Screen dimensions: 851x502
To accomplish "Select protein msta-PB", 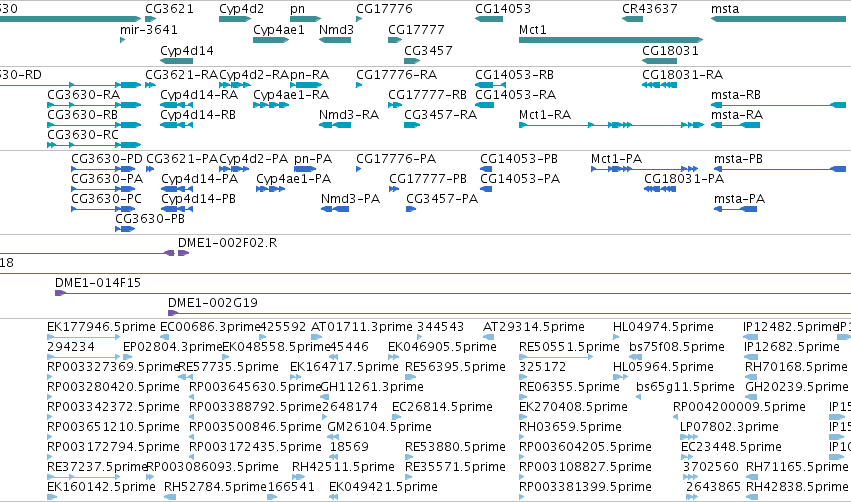I will point(739,159).
